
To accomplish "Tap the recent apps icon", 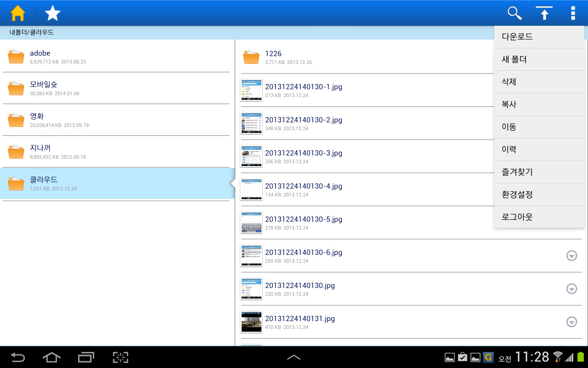I will coord(86,357).
